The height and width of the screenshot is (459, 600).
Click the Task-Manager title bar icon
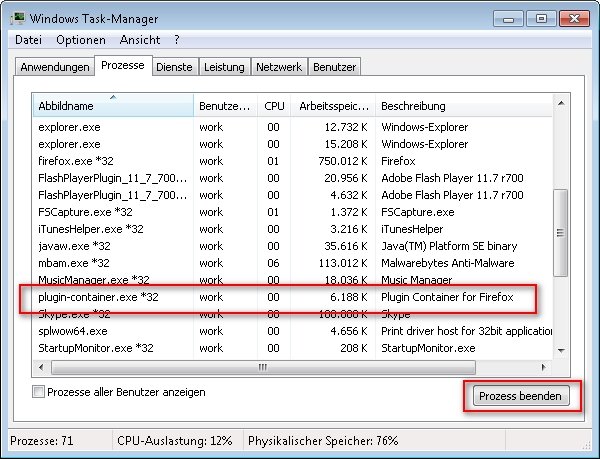click(x=18, y=18)
